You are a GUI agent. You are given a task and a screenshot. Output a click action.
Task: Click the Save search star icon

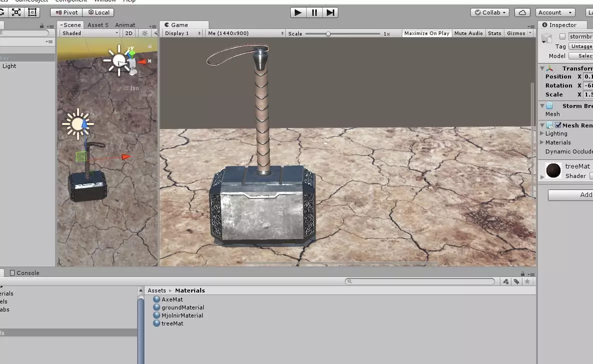pyautogui.click(x=527, y=281)
